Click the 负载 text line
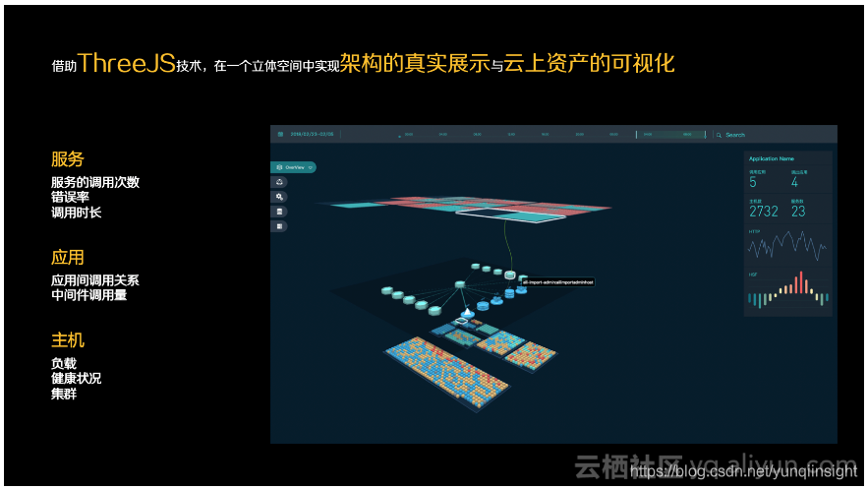The height and width of the screenshot is (490, 868). (x=64, y=364)
